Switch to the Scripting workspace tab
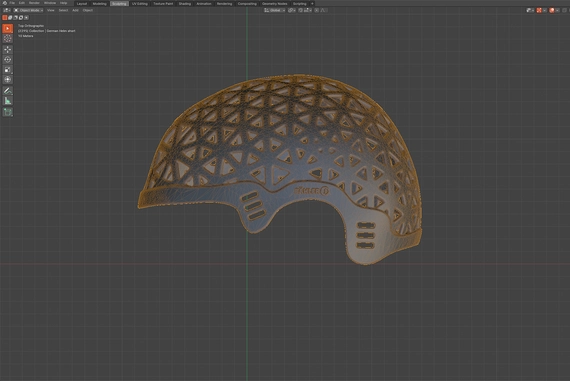Image resolution: width=570 pixels, height=381 pixels. pyautogui.click(x=300, y=4)
